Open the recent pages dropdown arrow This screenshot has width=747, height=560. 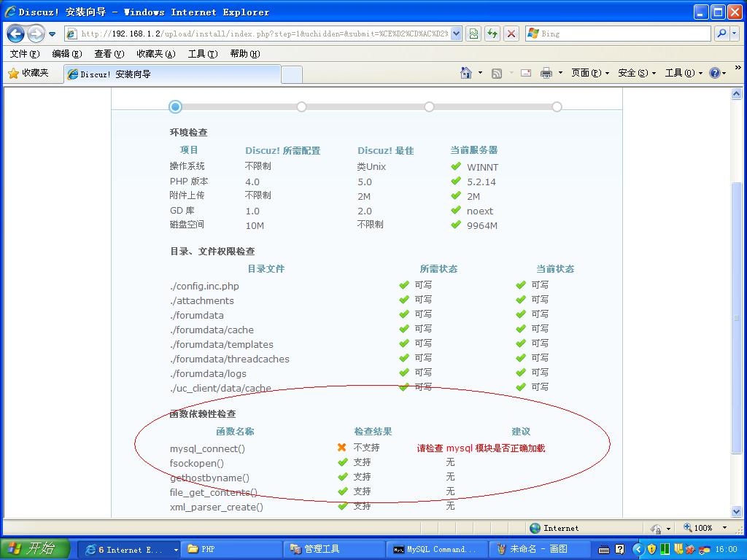click(x=53, y=34)
